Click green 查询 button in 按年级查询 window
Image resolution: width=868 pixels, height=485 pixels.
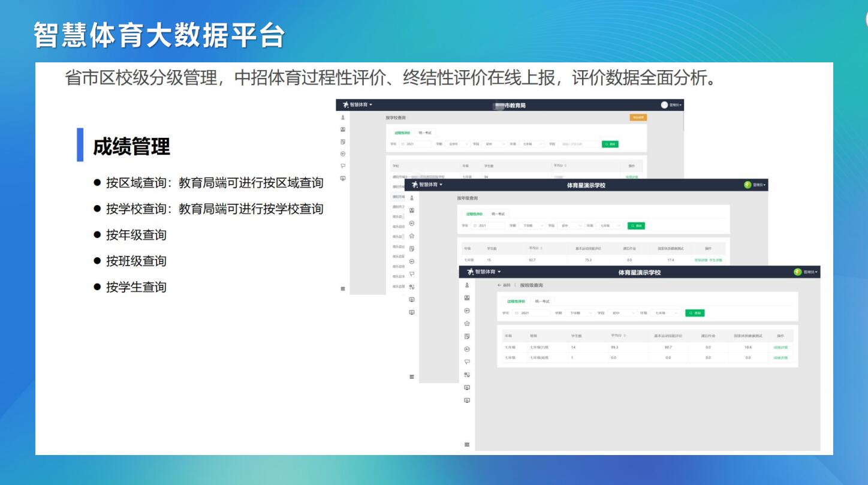(636, 225)
